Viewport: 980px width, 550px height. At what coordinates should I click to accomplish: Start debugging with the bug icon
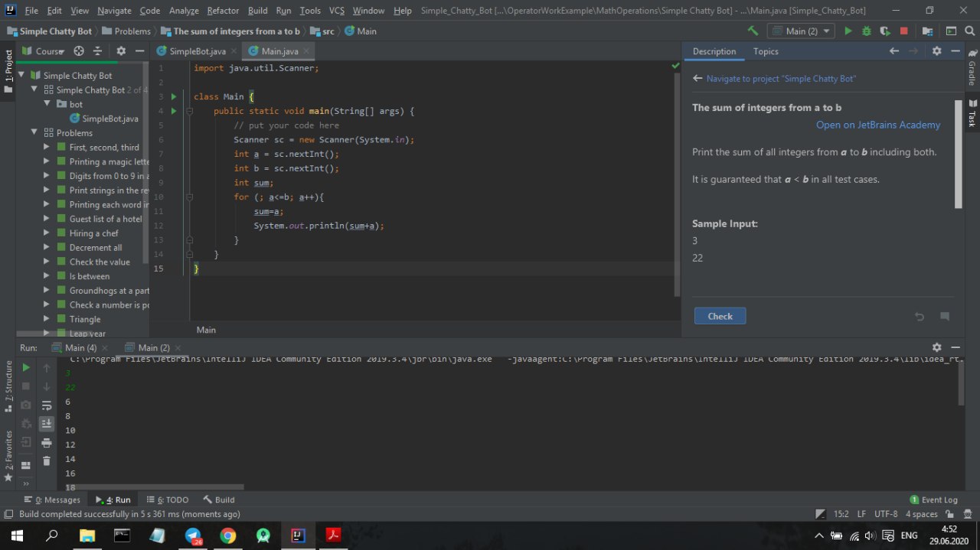(x=867, y=31)
